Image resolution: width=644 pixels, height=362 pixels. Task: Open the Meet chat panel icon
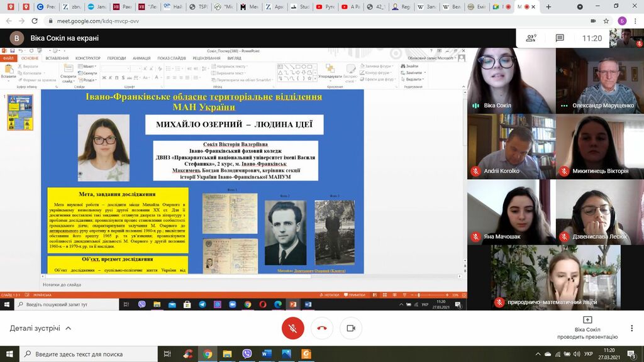(560, 38)
